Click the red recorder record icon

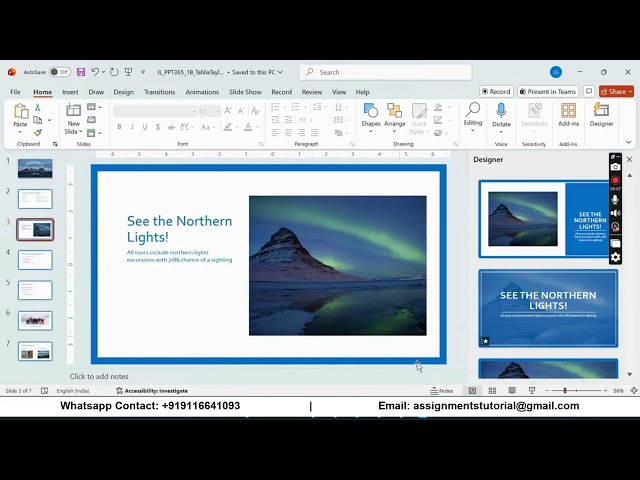click(x=615, y=180)
